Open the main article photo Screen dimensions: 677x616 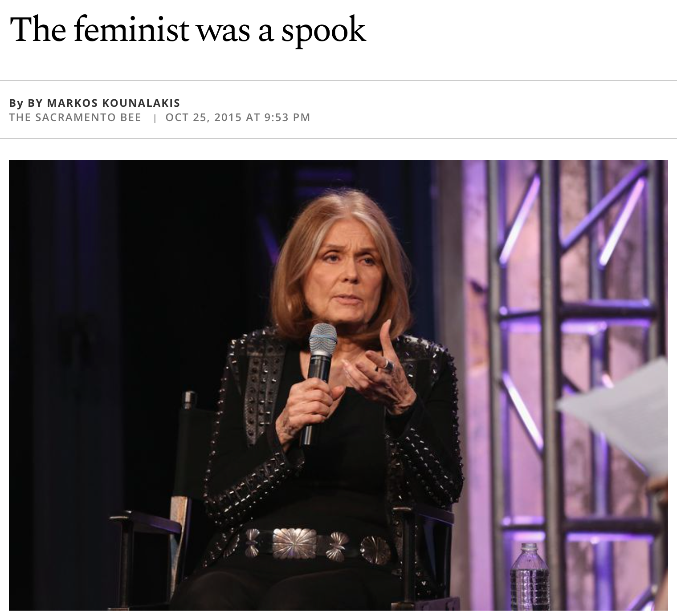[x=338, y=385]
